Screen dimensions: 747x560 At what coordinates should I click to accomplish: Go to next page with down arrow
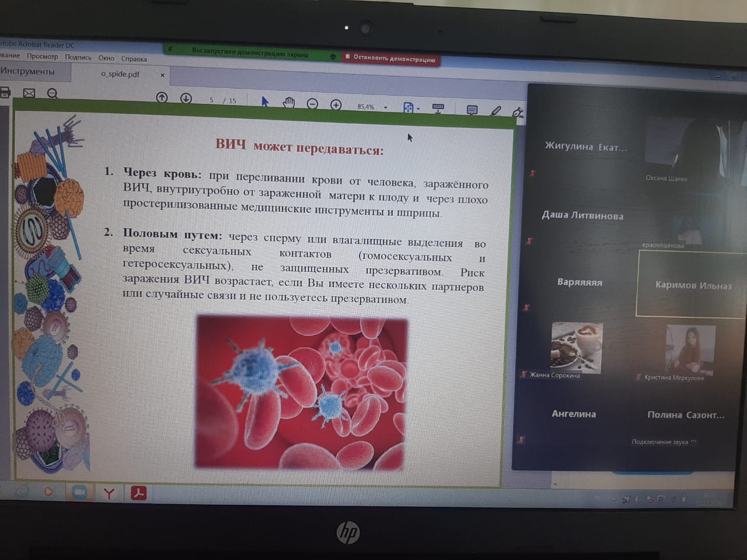[186, 98]
